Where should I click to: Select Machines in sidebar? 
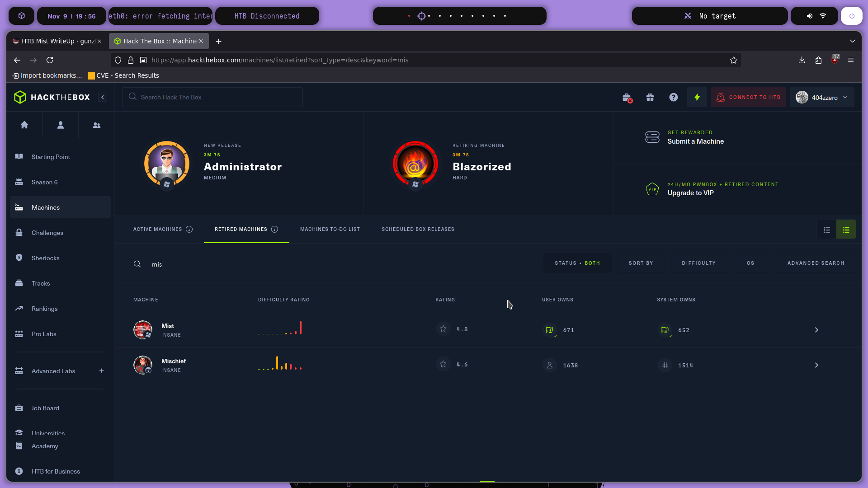60,207
